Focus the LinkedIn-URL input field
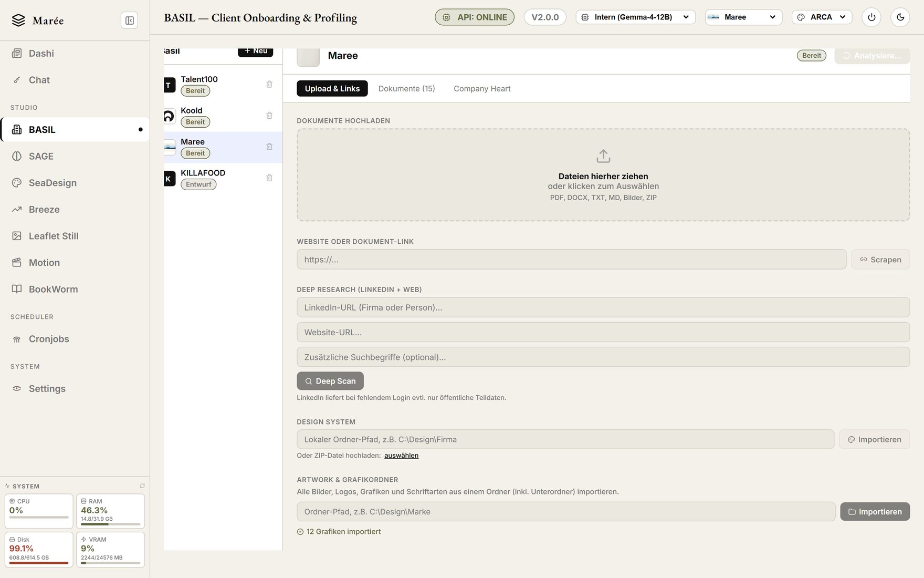Screen dimensions: 924x578 point(603,307)
